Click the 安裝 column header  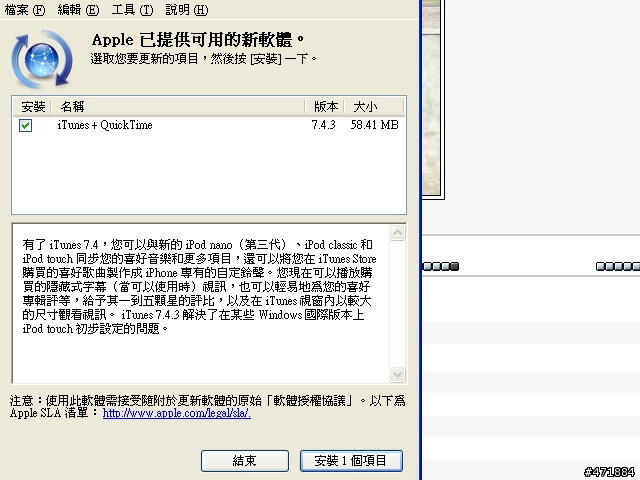pyautogui.click(x=33, y=107)
